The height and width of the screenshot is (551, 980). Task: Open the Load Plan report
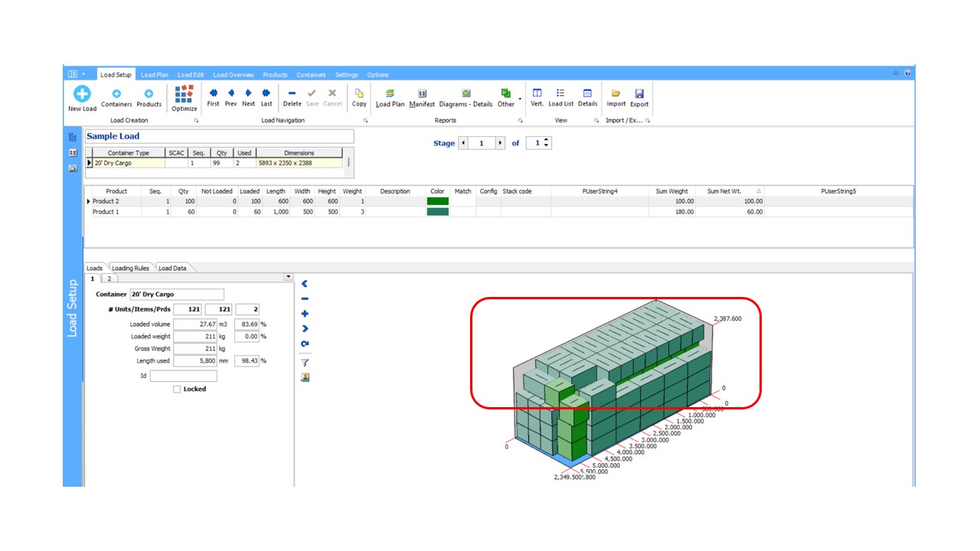coord(390,98)
